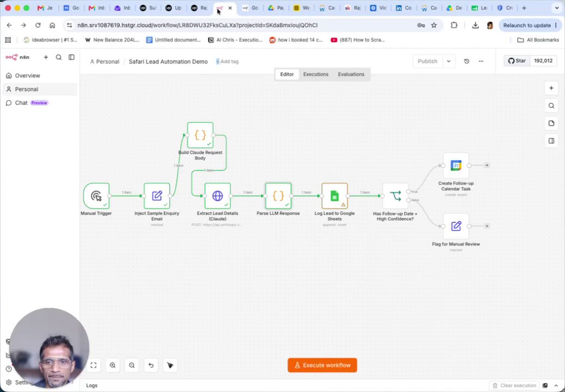
Task: Open search from the sidebar header
Action: [x=58, y=57]
